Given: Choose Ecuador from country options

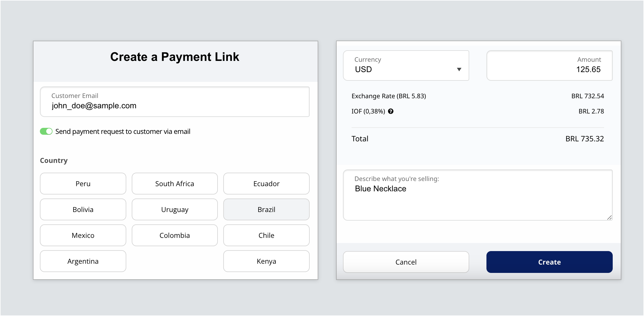Looking at the screenshot, I should [266, 184].
